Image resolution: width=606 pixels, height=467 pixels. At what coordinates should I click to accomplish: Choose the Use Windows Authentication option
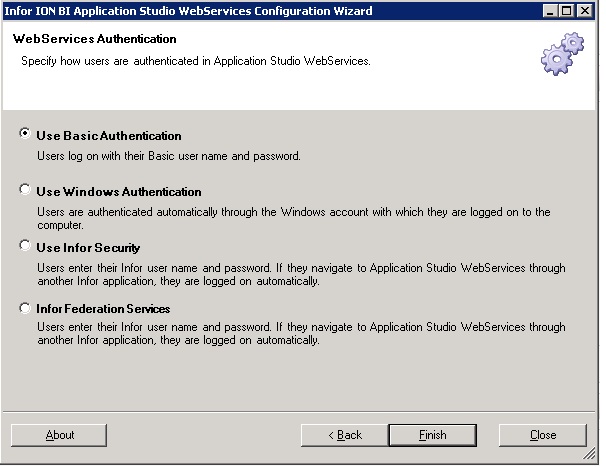25,190
